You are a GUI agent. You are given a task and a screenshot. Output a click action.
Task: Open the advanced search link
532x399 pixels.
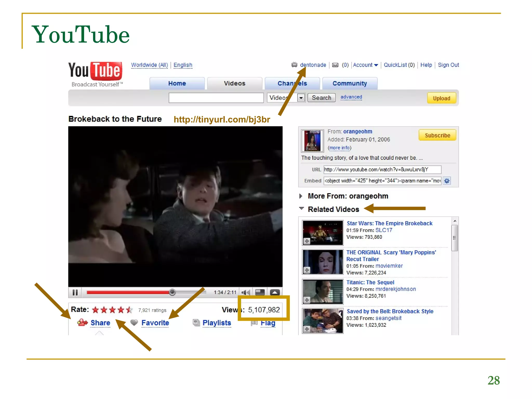(351, 97)
